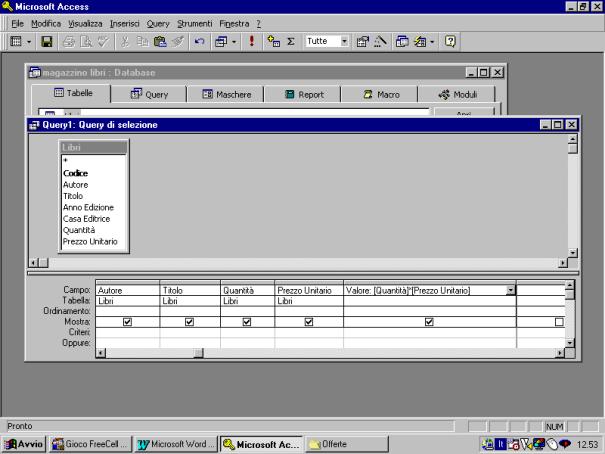
Task: Click the Save icon in the toolbar
Action: coord(47,43)
